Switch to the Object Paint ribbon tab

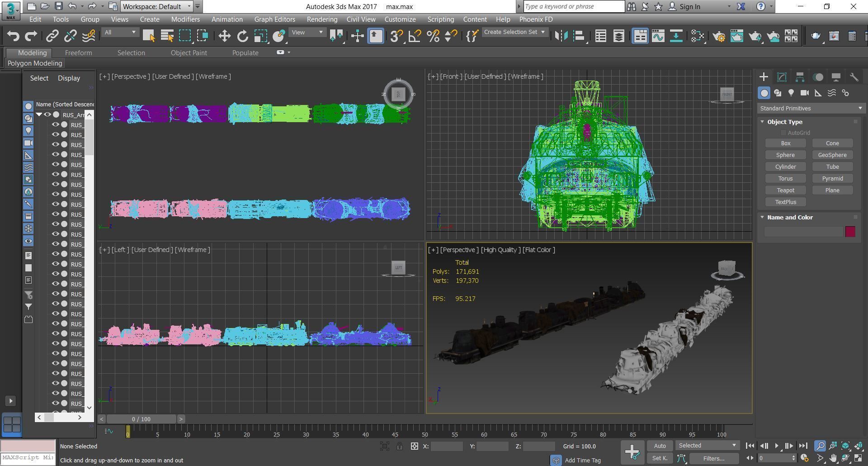coord(189,52)
